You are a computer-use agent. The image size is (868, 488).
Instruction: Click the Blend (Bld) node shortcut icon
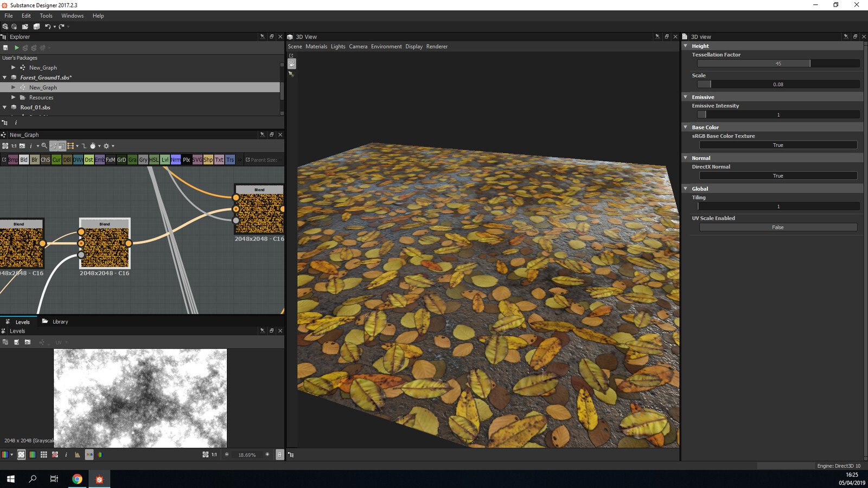click(x=24, y=160)
